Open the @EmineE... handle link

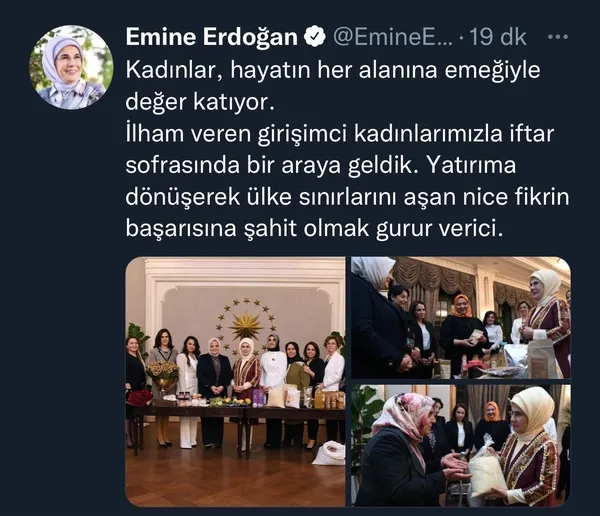pyautogui.click(x=393, y=37)
